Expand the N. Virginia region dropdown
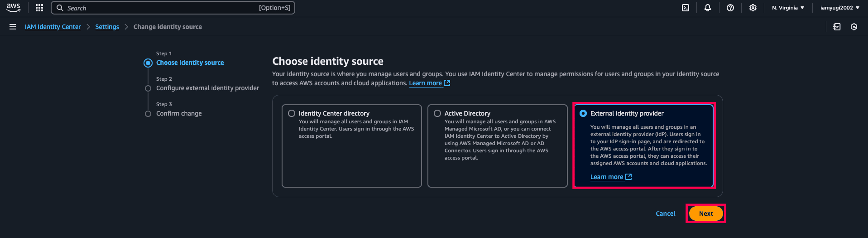This screenshot has height=238, width=868. click(788, 8)
